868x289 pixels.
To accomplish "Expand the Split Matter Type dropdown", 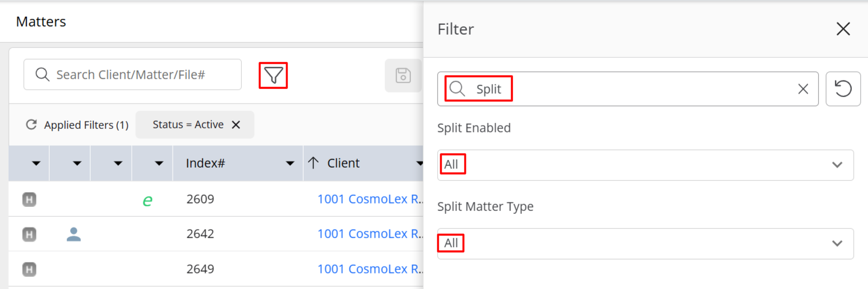I will [x=645, y=243].
